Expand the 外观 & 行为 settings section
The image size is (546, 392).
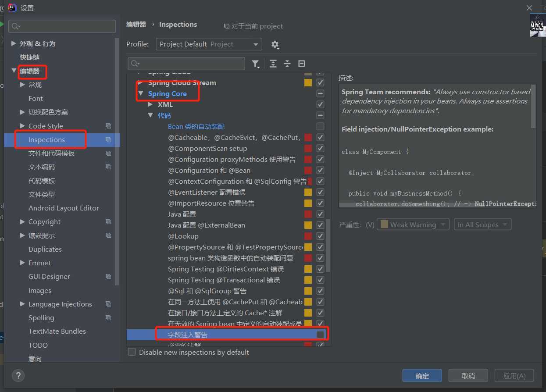tap(14, 43)
